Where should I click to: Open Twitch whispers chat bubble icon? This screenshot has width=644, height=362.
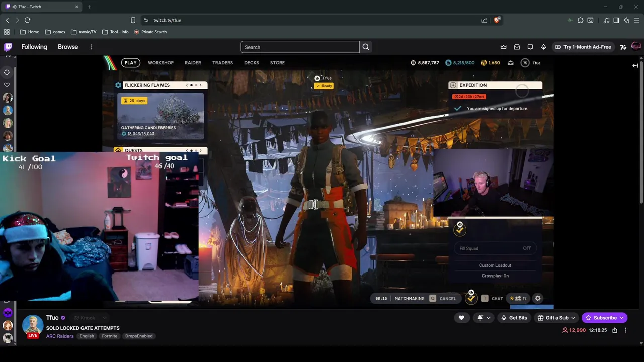pyautogui.click(x=530, y=47)
